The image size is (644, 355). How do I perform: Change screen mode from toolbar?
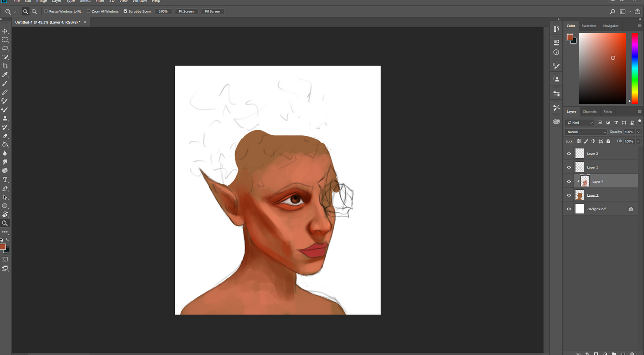click(5, 269)
